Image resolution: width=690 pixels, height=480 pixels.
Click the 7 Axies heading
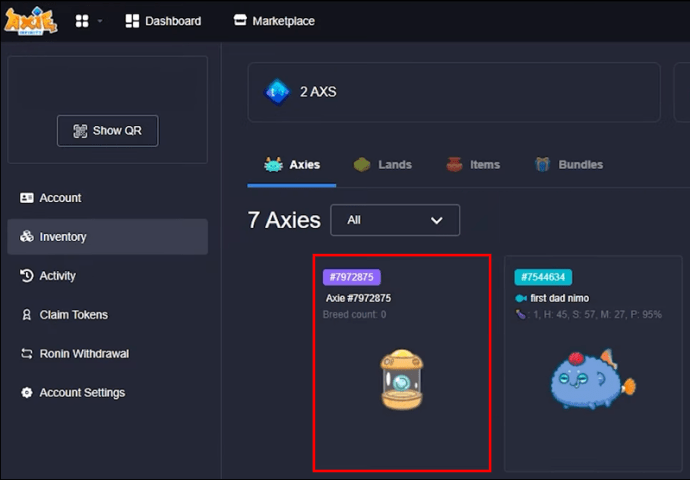(284, 220)
